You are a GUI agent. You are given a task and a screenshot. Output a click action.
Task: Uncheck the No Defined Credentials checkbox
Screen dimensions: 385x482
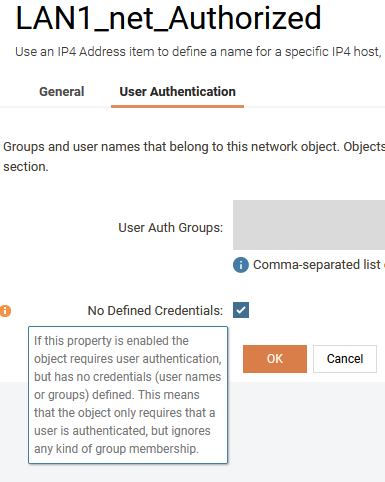pos(241,310)
